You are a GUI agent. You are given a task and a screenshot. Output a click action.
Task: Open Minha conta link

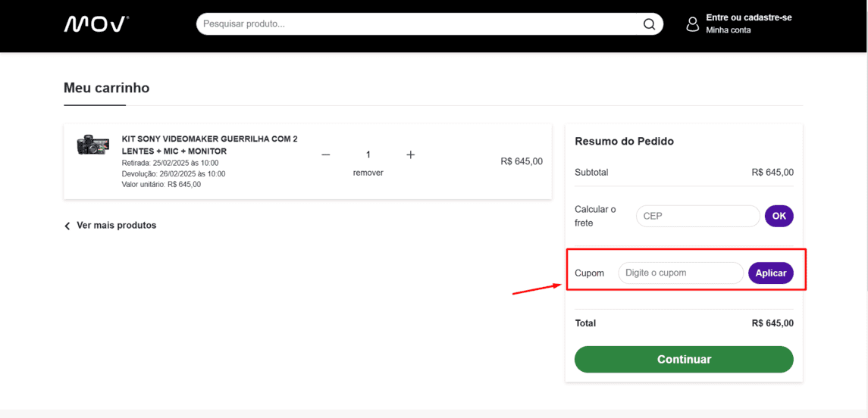coord(729,30)
